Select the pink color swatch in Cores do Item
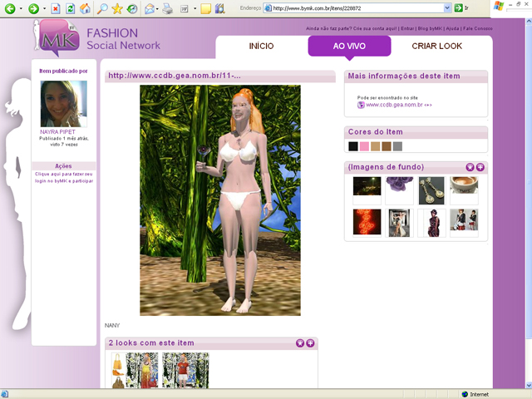 pyautogui.click(x=364, y=146)
